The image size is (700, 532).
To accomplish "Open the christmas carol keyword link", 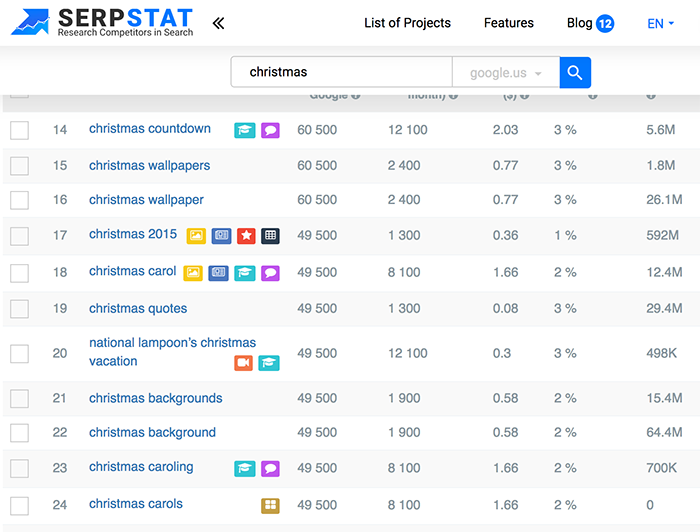I will click(132, 271).
